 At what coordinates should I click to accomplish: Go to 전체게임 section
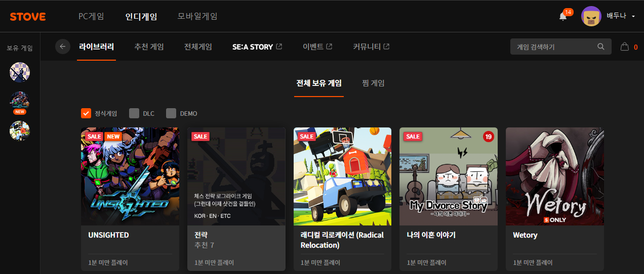tap(198, 47)
